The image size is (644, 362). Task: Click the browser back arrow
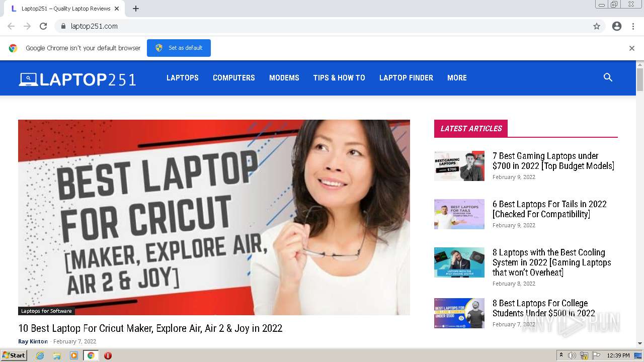(11, 26)
